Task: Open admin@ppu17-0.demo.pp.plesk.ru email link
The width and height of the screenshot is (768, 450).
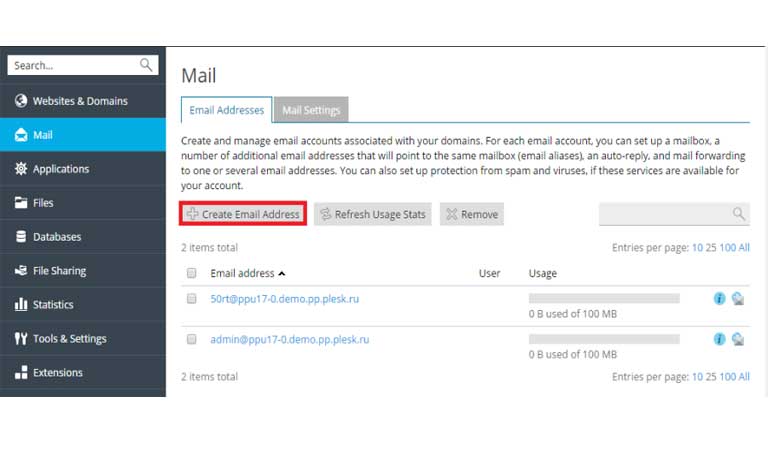Action: [289, 339]
